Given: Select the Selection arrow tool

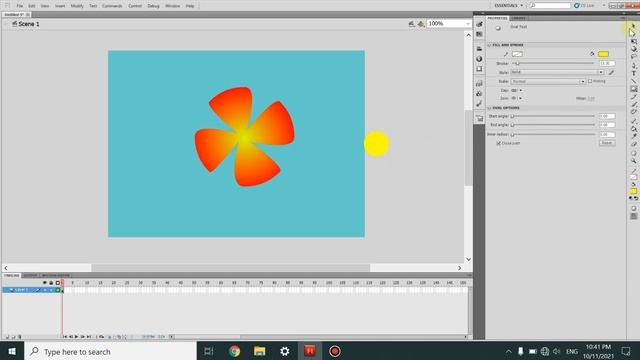Looking at the screenshot, I should 633,25.
